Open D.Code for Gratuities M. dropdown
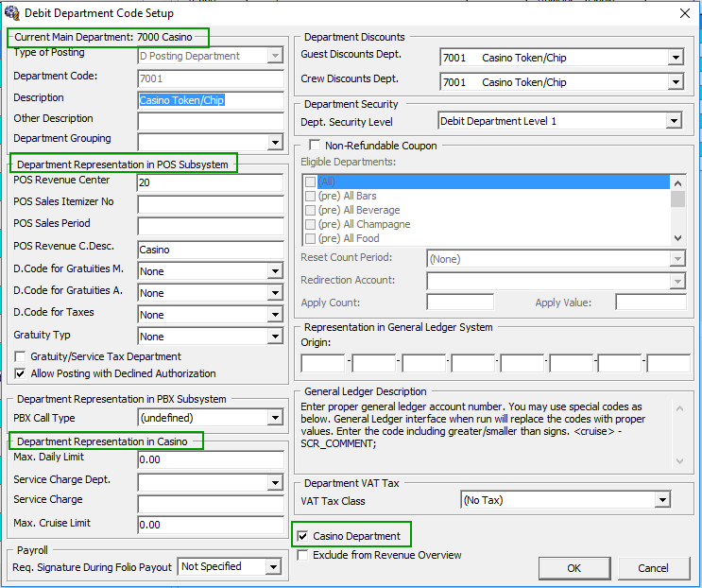 [275, 271]
